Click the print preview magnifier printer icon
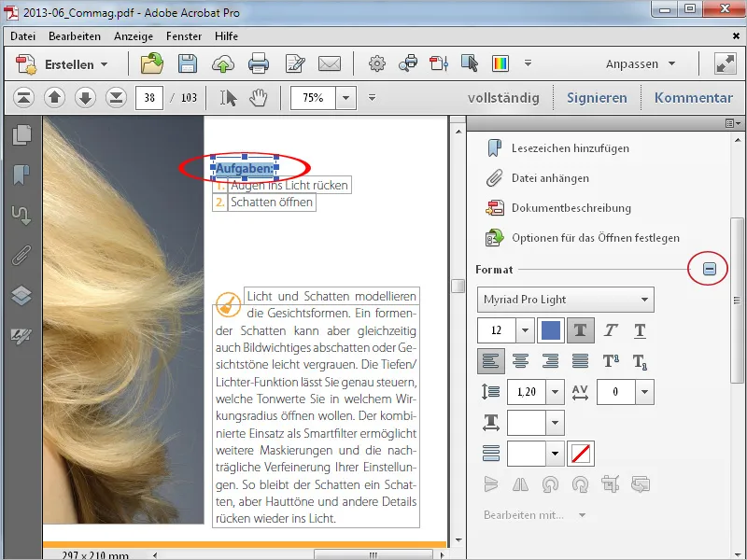The width and height of the screenshot is (747, 560). point(408,63)
